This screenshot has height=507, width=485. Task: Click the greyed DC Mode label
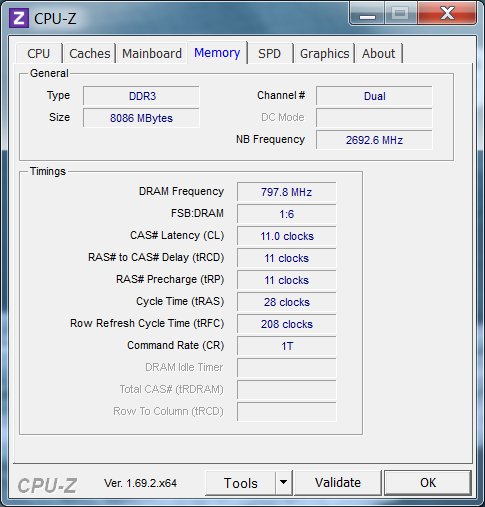283,117
